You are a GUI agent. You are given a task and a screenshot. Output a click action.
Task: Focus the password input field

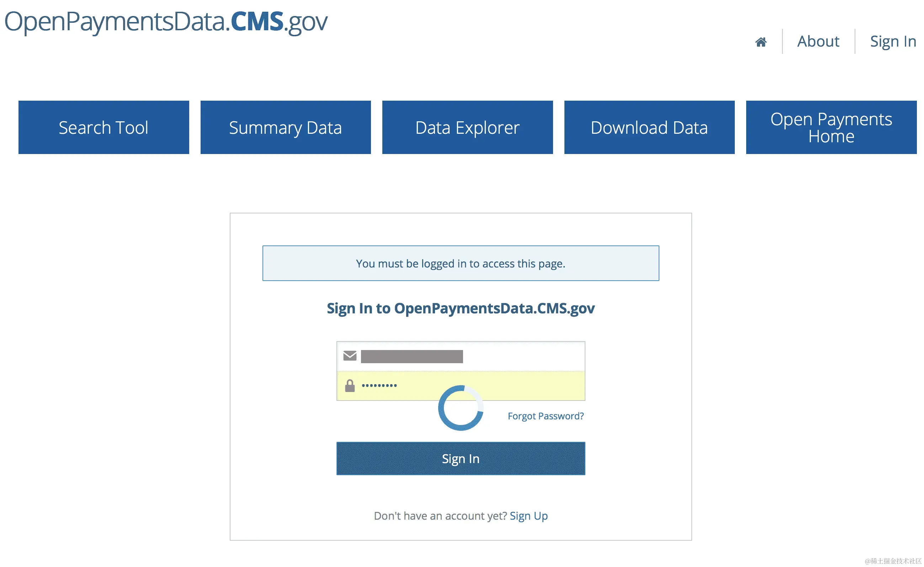(525, 386)
